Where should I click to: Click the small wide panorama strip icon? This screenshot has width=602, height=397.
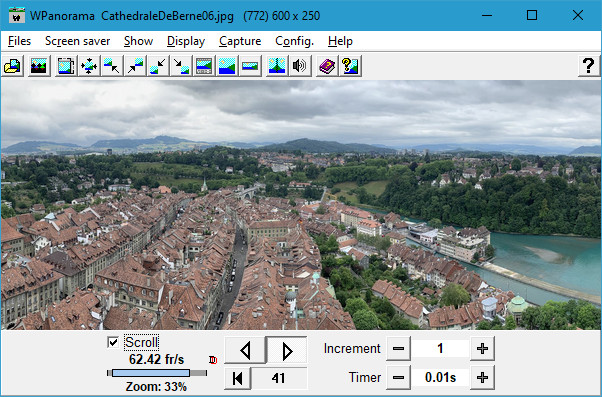(250, 66)
